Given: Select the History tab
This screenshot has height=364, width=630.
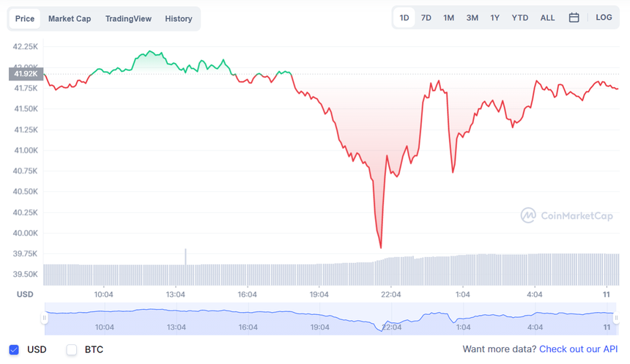Looking at the screenshot, I should point(179,19).
